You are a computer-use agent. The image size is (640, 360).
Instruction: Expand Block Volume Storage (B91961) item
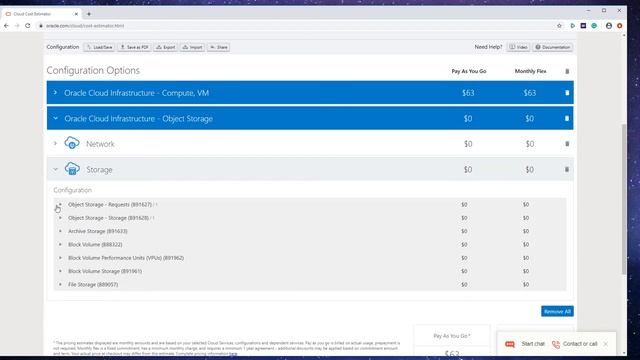point(60,271)
